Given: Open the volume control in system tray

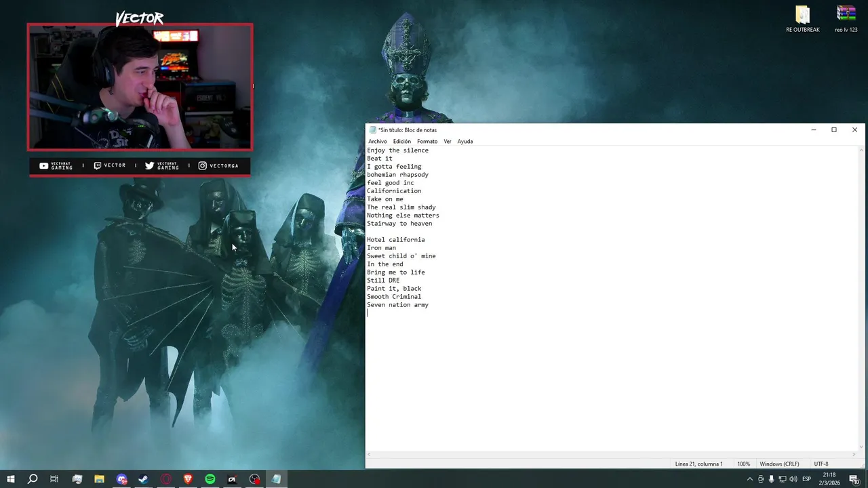Looking at the screenshot, I should click(793, 479).
